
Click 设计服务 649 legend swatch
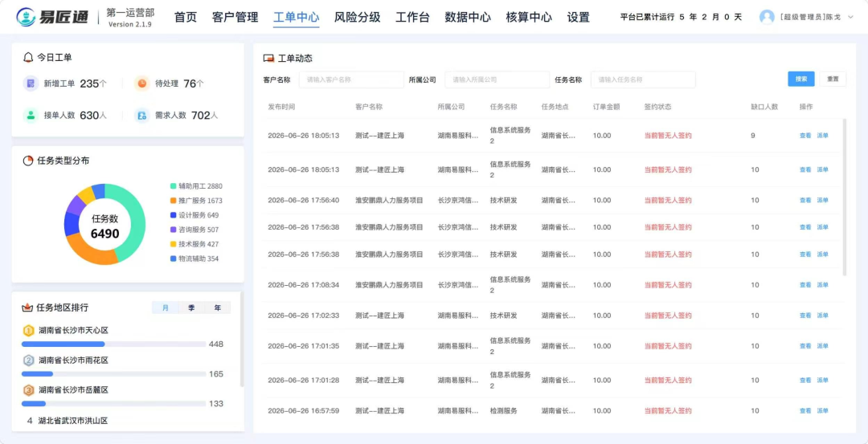(x=174, y=215)
